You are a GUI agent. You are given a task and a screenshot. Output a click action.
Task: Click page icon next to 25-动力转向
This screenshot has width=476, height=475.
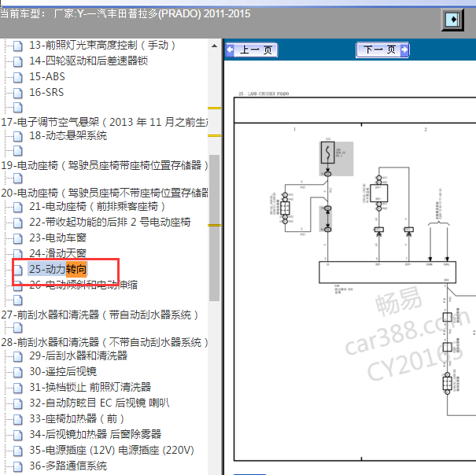[18, 270]
